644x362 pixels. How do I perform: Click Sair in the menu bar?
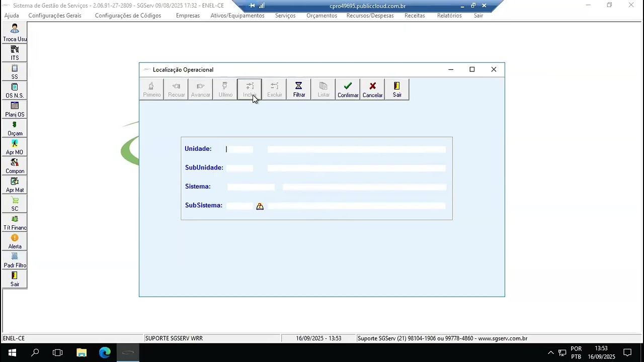tap(478, 16)
